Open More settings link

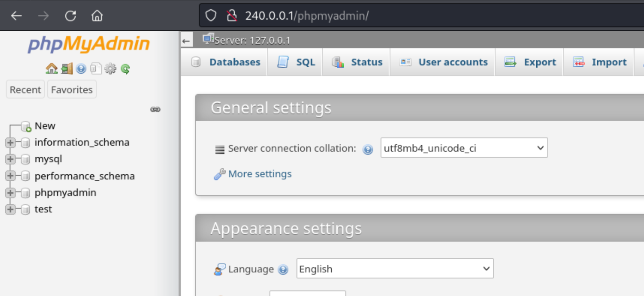pyautogui.click(x=260, y=174)
